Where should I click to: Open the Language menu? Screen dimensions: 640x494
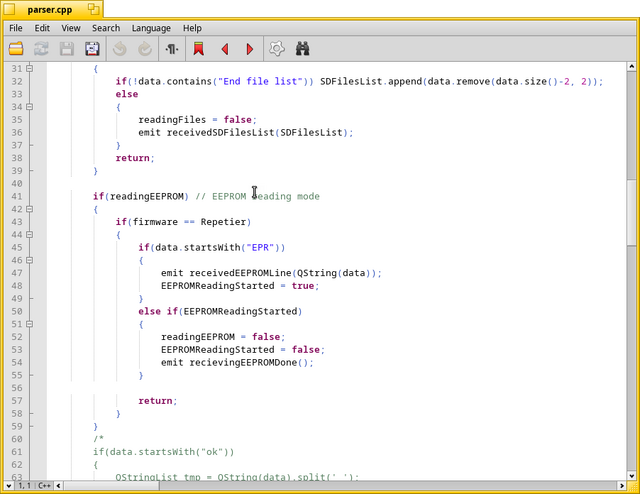151,28
